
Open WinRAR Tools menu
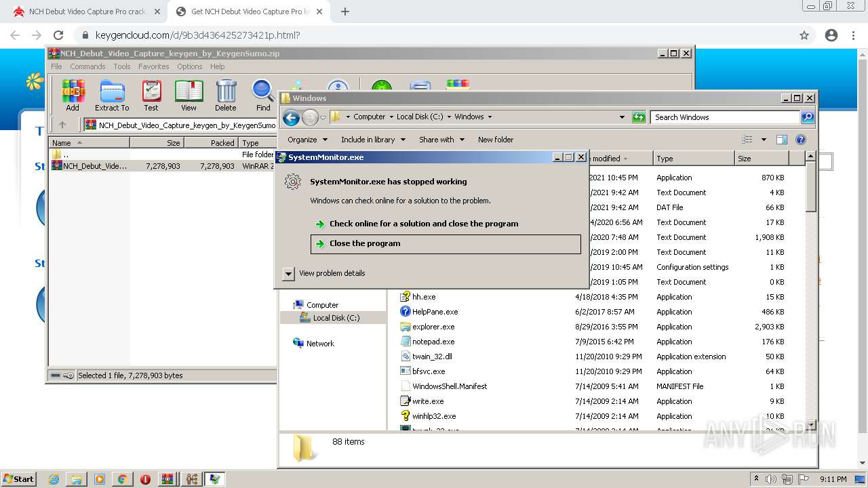[x=122, y=66]
